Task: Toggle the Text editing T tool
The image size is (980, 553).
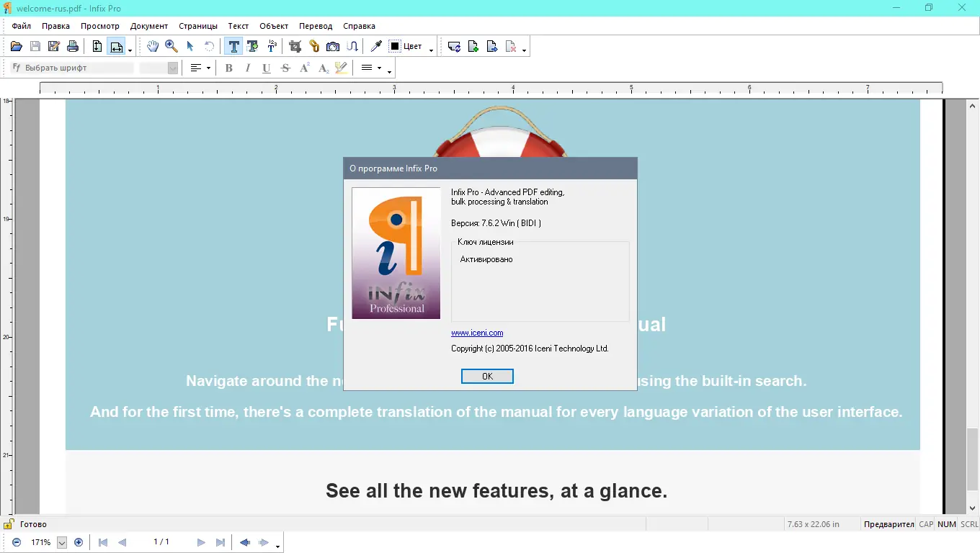Action: coord(233,47)
